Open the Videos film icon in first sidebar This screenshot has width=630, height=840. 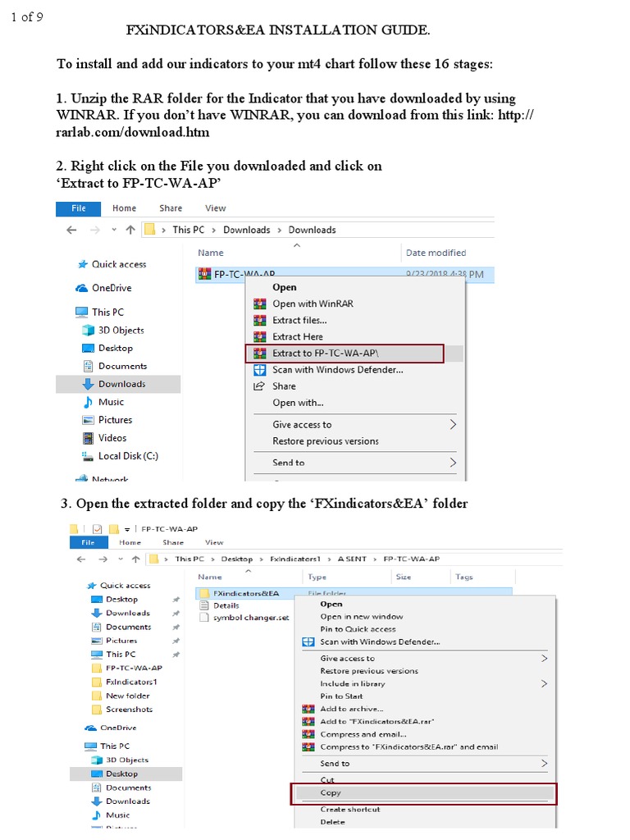[x=88, y=438]
